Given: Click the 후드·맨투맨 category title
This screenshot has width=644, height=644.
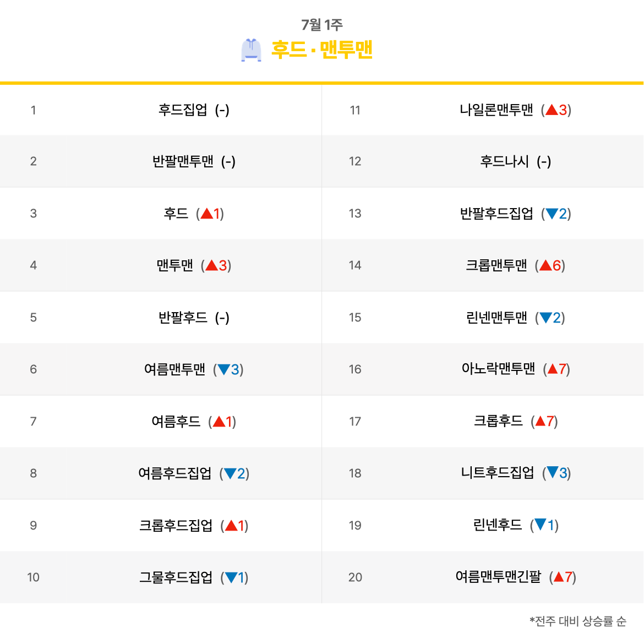Looking at the screenshot, I should (x=321, y=50).
